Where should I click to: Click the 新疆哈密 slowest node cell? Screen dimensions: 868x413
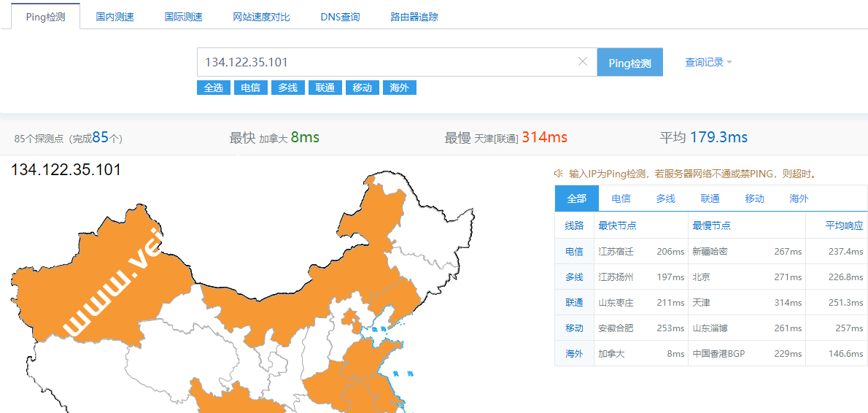click(710, 251)
